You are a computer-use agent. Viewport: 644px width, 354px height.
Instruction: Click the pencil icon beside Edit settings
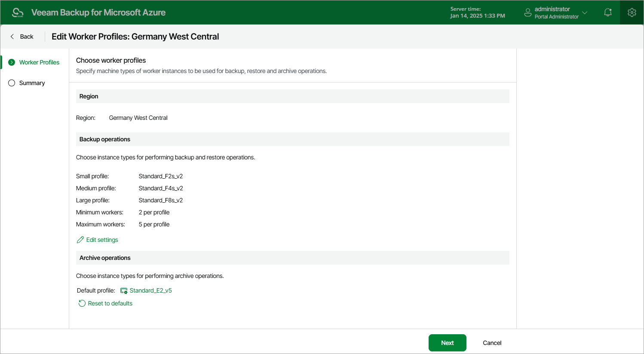[x=80, y=240]
